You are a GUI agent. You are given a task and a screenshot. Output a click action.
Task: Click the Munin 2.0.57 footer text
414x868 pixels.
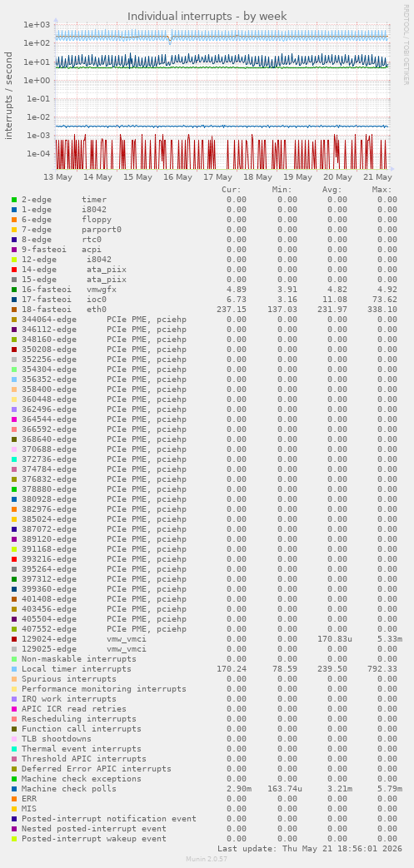pyautogui.click(x=207, y=859)
